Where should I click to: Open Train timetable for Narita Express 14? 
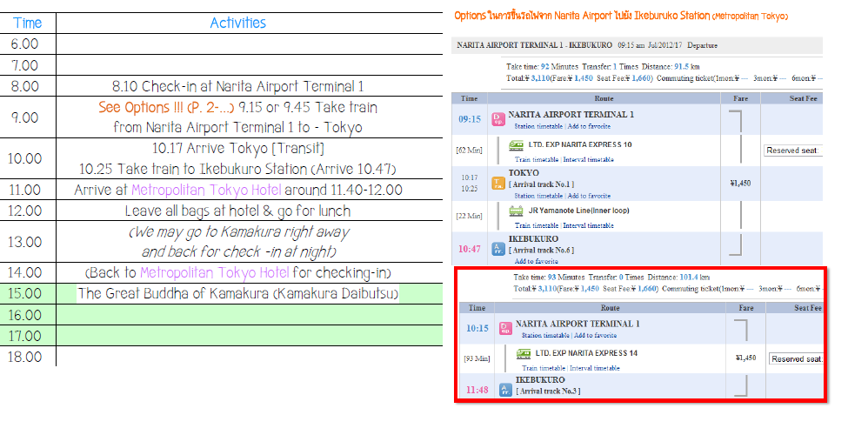544,368
